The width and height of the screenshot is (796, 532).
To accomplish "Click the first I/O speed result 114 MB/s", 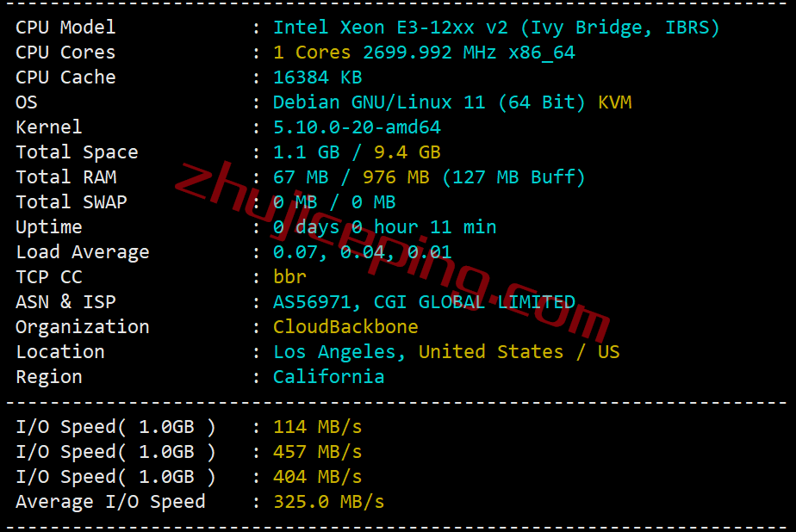I will 317,426.
